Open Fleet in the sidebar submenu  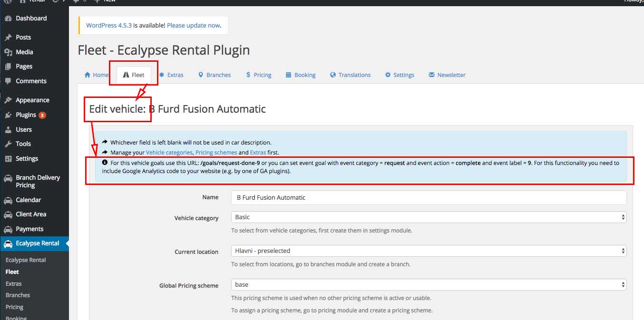coord(12,272)
